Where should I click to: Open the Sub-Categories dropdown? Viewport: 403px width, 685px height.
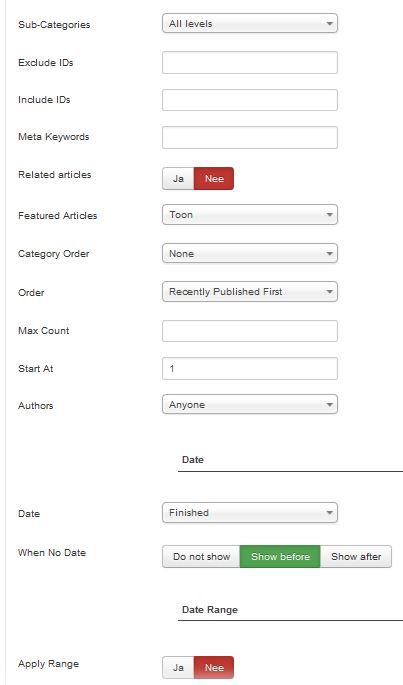click(250, 24)
